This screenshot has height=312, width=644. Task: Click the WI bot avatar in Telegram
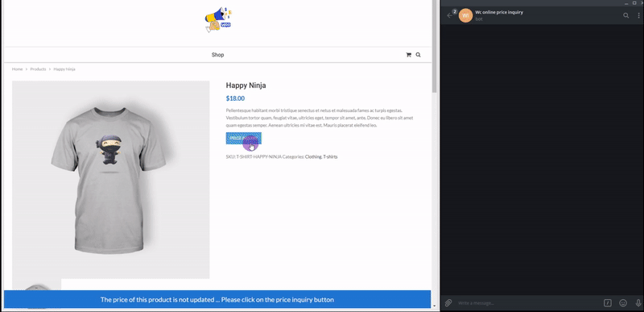point(465,15)
